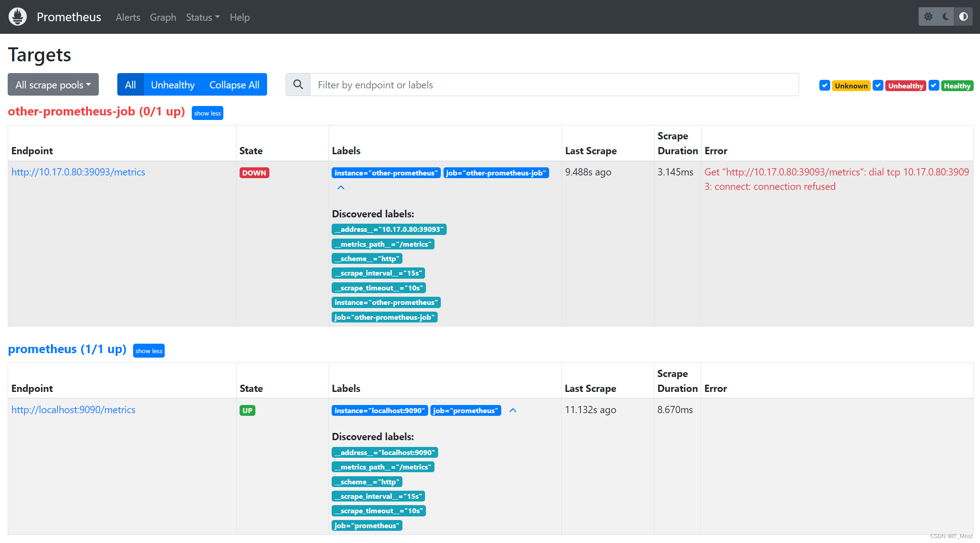This screenshot has width=980, height=543.
Task: Open the localhost:9090 metrics endpoint link
Action: click(73, 410)
